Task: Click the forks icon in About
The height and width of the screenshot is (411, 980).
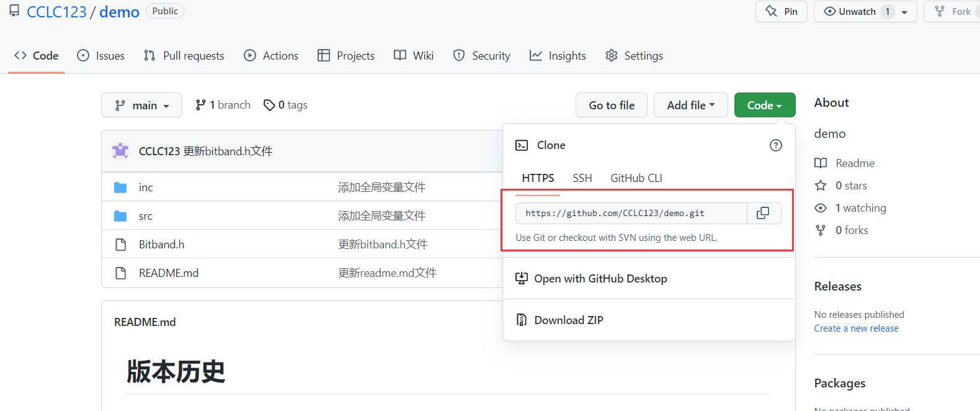Action: tap(821, 230)
